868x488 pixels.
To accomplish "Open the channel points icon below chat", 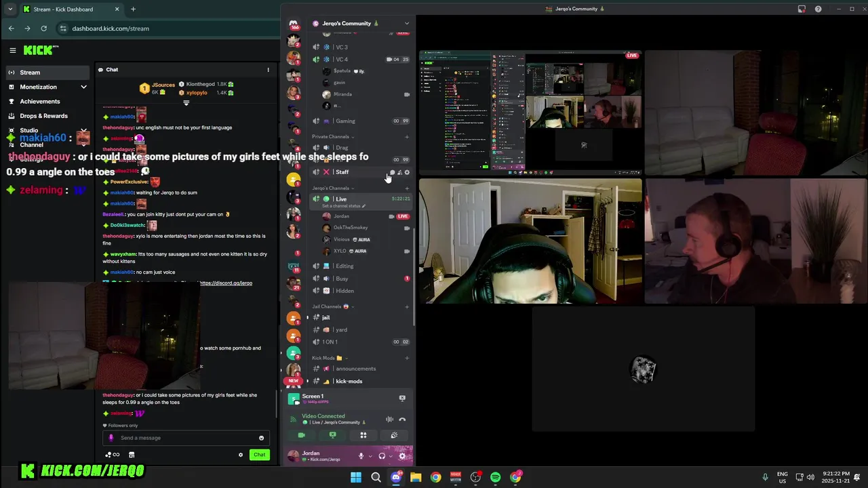I will (113, 455).
